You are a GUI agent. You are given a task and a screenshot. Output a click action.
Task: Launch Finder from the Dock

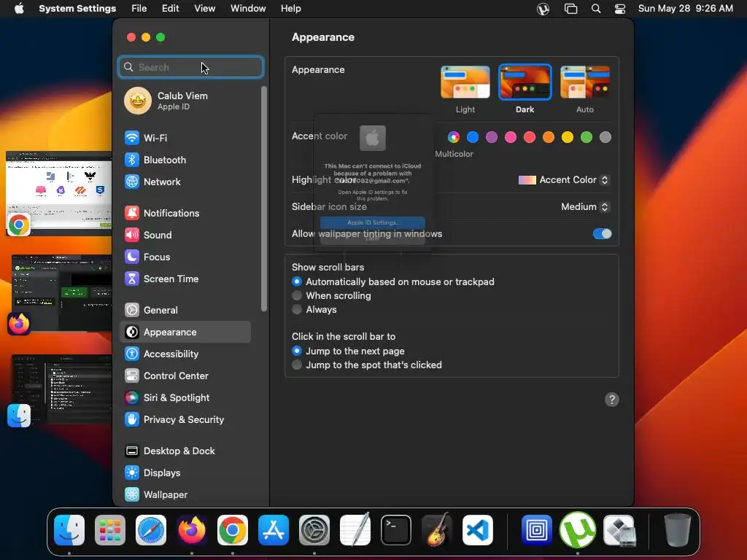click(69, 530)
